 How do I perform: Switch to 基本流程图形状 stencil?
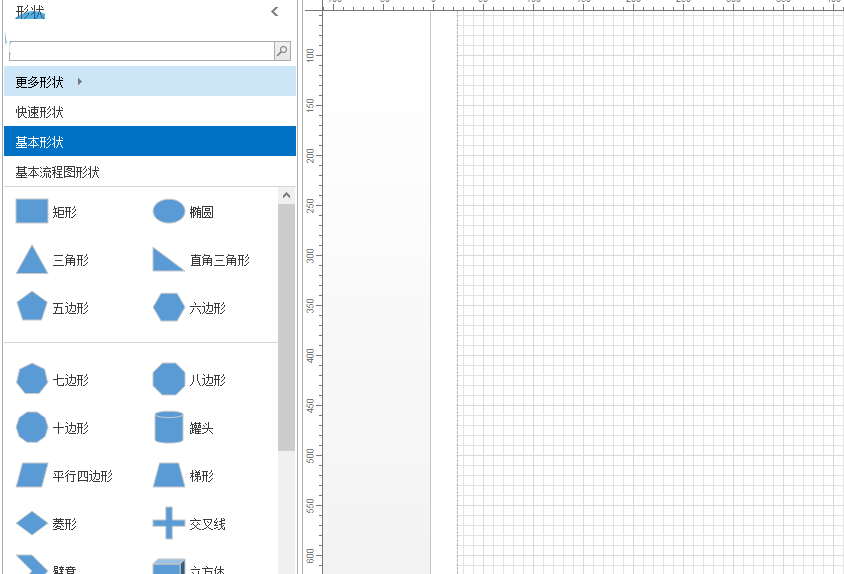tap(58, 172)
